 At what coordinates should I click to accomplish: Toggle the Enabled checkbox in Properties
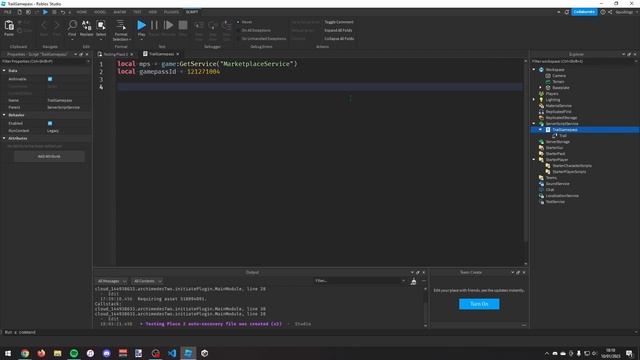[50, 123]
